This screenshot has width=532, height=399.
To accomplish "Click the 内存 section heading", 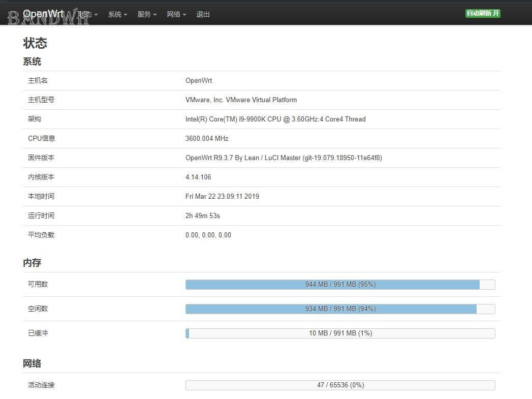I will [32, 263].
